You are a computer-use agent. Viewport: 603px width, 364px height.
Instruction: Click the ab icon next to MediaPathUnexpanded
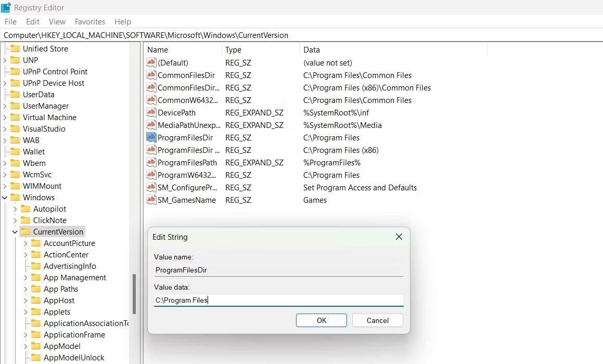coord(151,125)
